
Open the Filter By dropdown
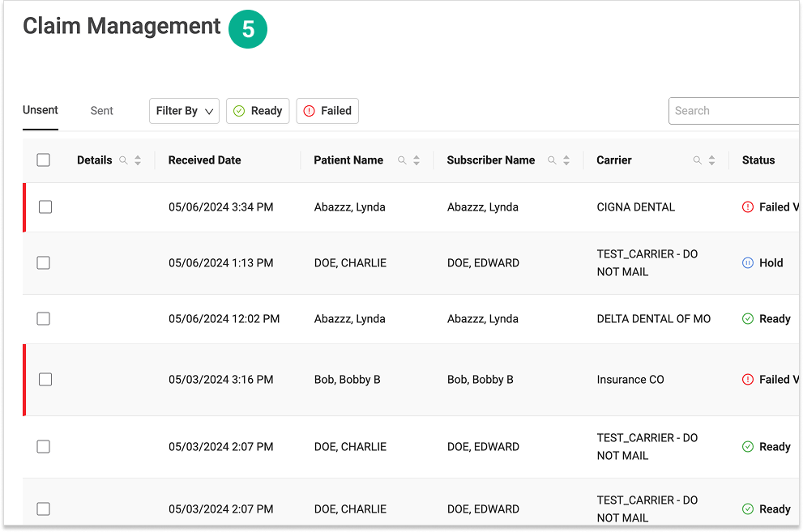tap(184, 111)
